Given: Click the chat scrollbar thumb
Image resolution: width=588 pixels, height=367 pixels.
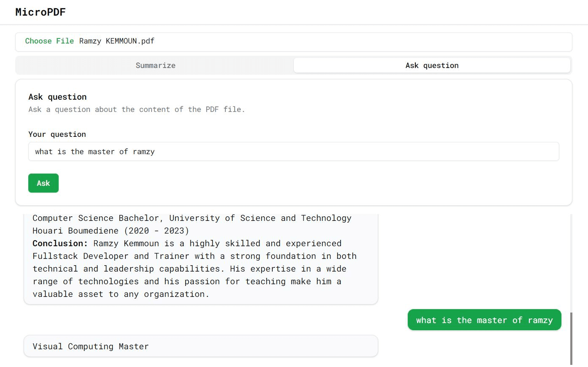Looking at the screenshot, I should point(571,338).
